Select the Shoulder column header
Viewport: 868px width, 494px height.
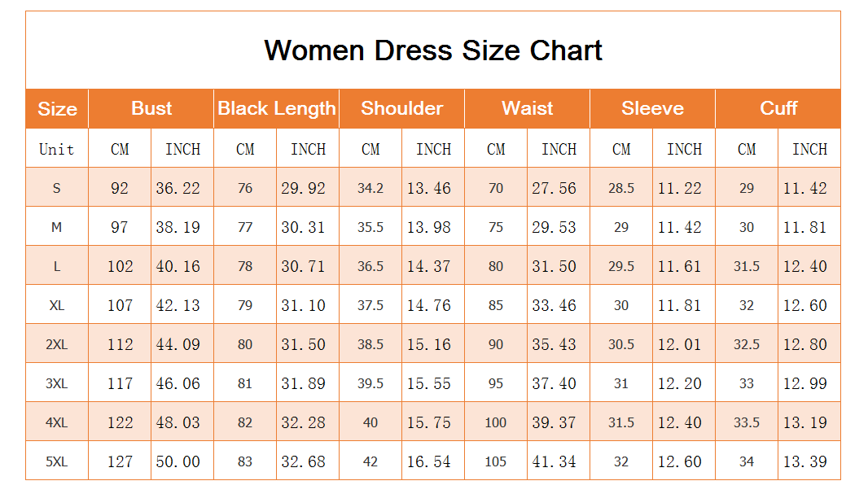[x=402, y=108]
